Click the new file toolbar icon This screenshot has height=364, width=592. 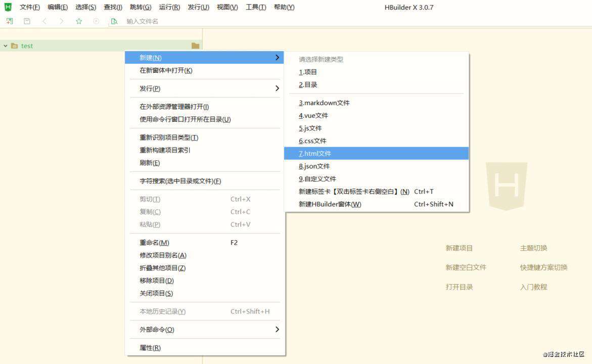tap(10, 21)
